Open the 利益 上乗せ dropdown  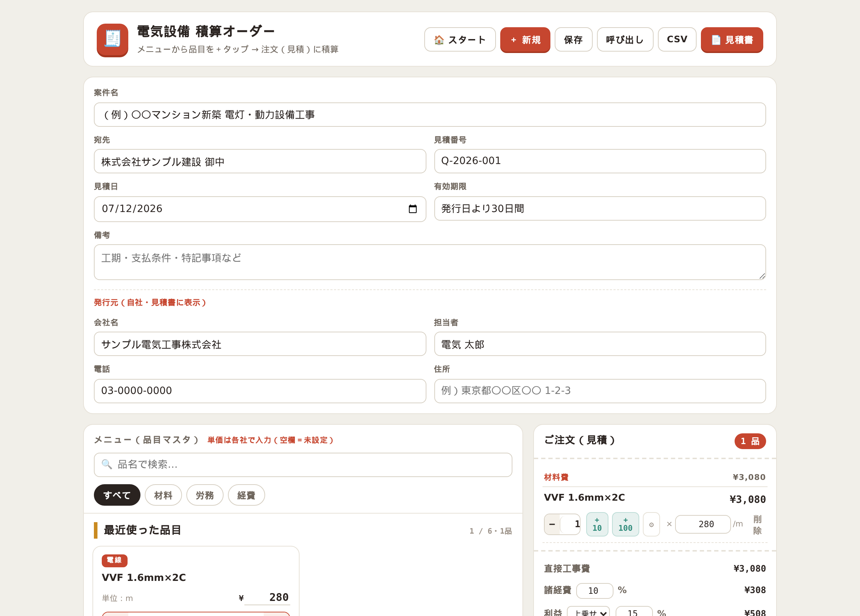pyautogui.click(x=588, y=611)
